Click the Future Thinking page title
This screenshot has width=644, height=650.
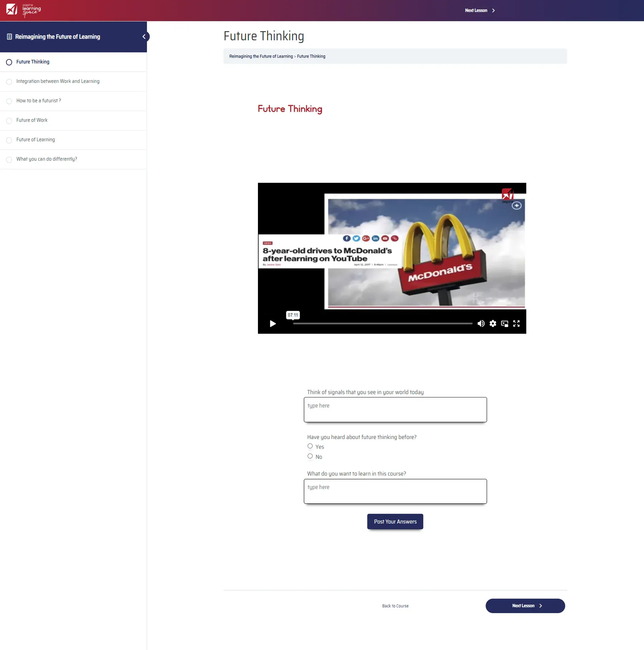point(264,36)
